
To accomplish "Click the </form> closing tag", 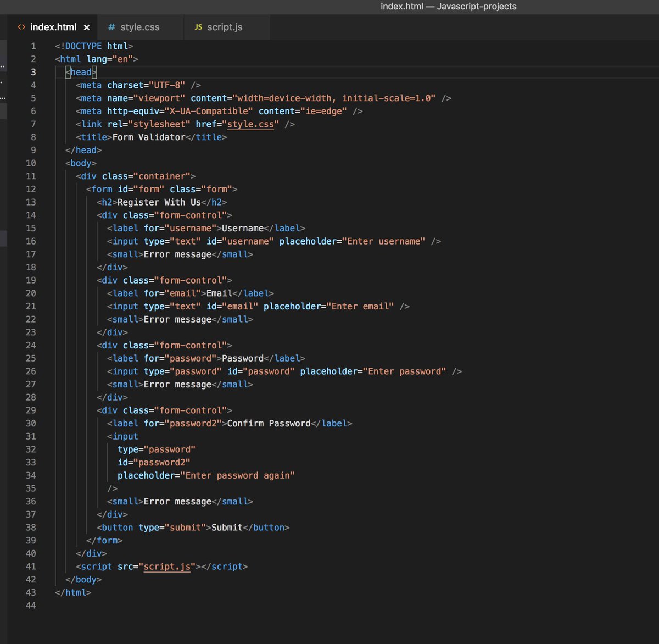I will pos(104,541).
